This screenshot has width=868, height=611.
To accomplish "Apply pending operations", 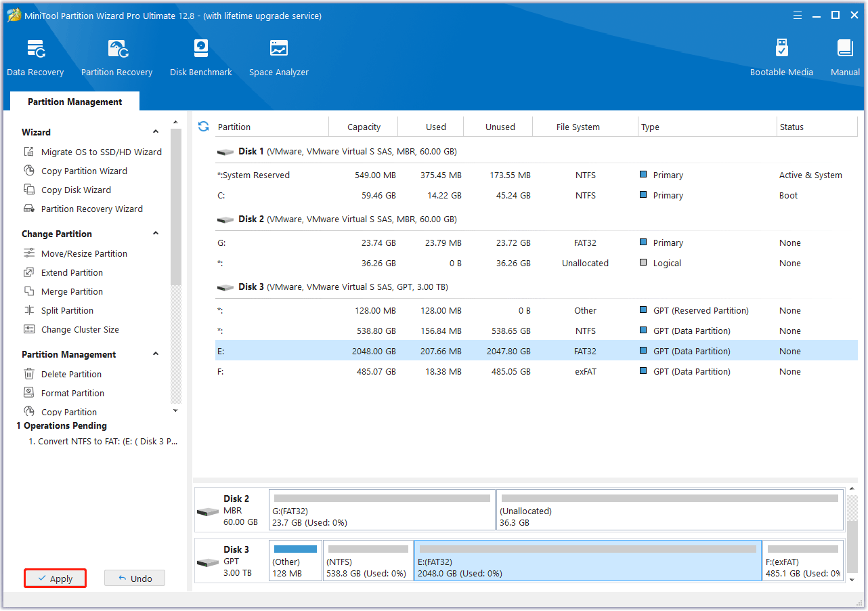I will pyautogui.click(x=56, y=578).
